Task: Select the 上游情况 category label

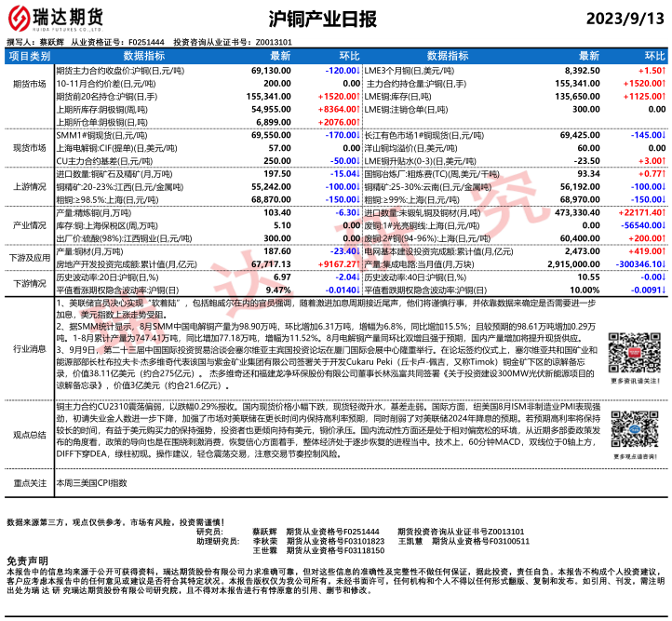Action: [29, 186]
